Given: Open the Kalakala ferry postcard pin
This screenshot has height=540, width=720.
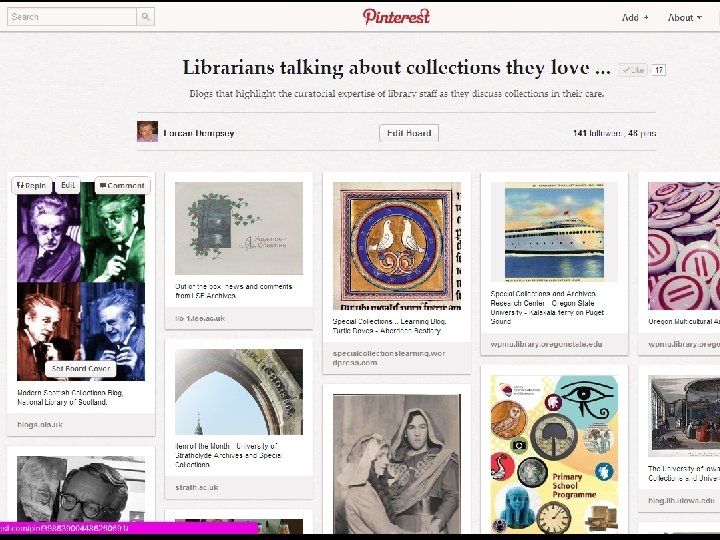Looking at the screenshot, I should tap(554, 232).
